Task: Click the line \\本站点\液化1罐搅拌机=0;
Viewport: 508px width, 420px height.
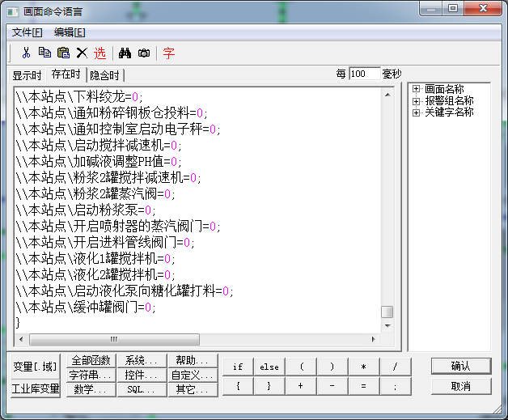Action: [95, 258]
